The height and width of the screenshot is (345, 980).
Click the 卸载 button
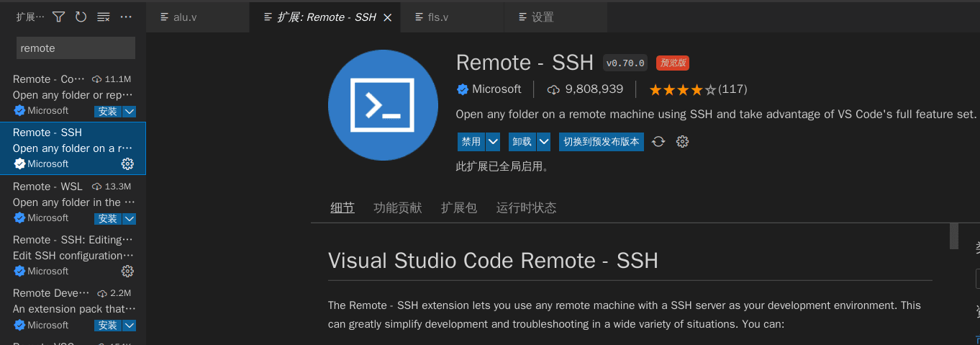pyautogui.click(x=522, y=142)
